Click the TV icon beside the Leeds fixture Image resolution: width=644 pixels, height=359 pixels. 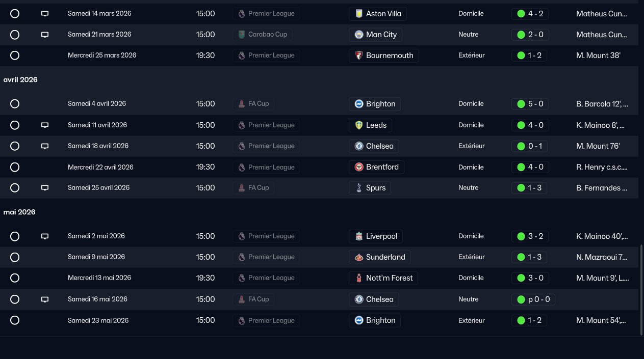[x=45, y=125]
